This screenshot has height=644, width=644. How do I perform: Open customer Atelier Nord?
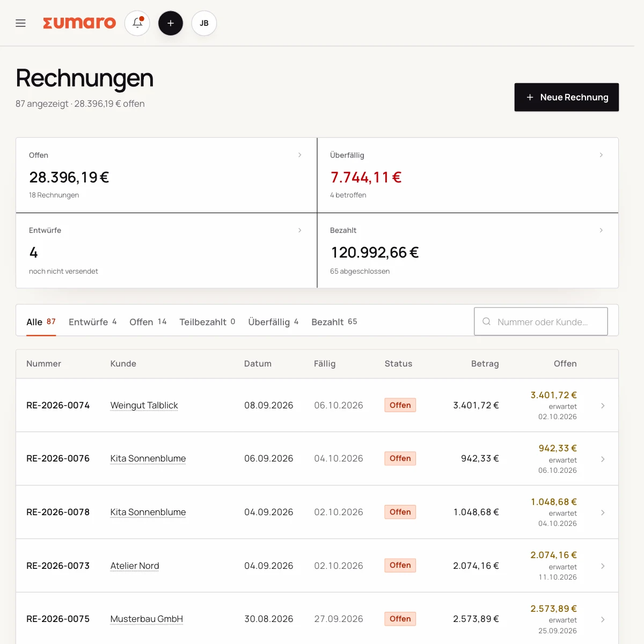pos(135,566)
